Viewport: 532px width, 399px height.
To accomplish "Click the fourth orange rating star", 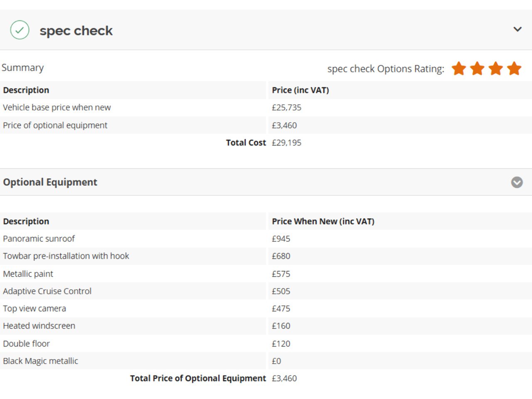I will 514,69.
